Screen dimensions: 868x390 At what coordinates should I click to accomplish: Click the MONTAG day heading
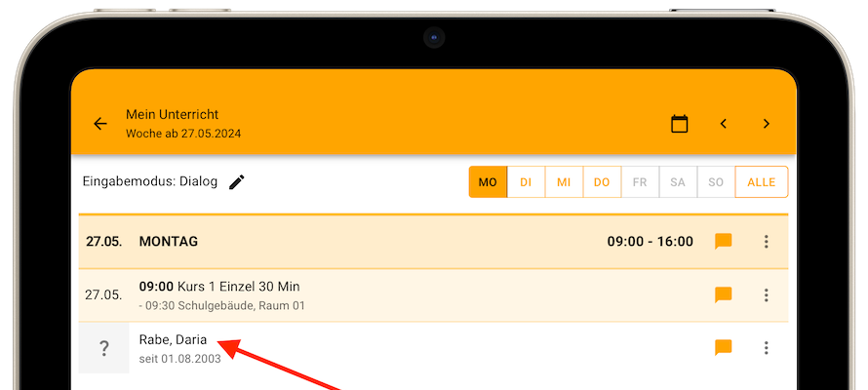(169, 242)
